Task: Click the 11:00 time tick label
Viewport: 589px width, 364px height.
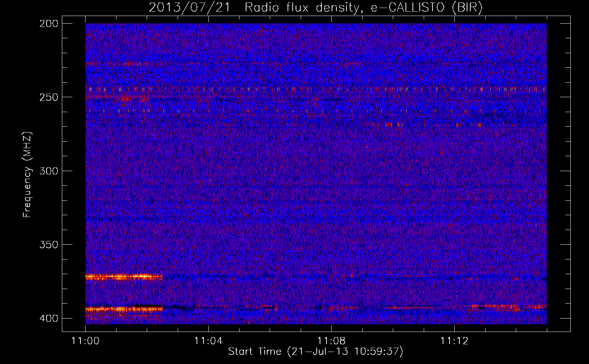Action: pos(86,341)
